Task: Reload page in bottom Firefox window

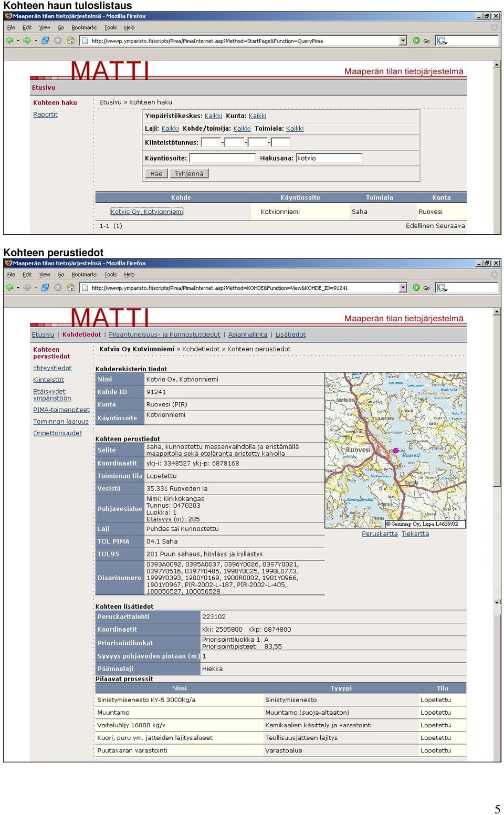Action: (x=45, y=287)
